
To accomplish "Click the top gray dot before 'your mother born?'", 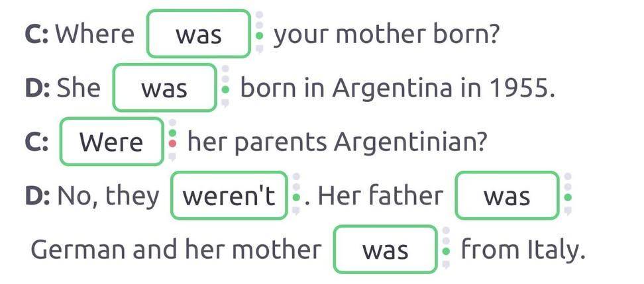I will 259,15.
